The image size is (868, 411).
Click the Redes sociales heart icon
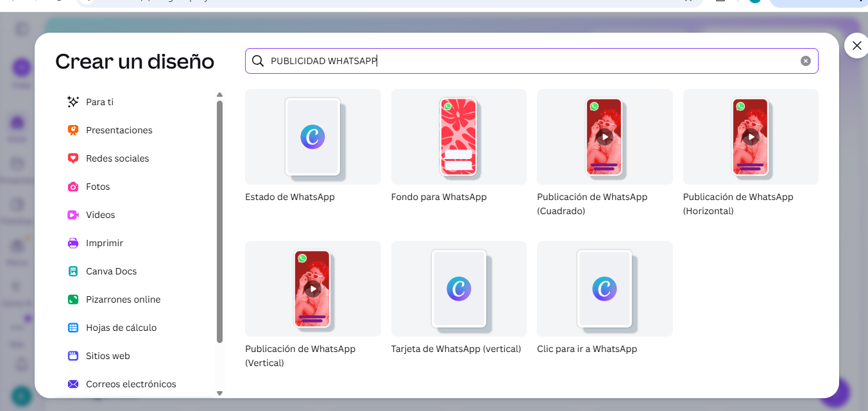click(x=73, y=158)
